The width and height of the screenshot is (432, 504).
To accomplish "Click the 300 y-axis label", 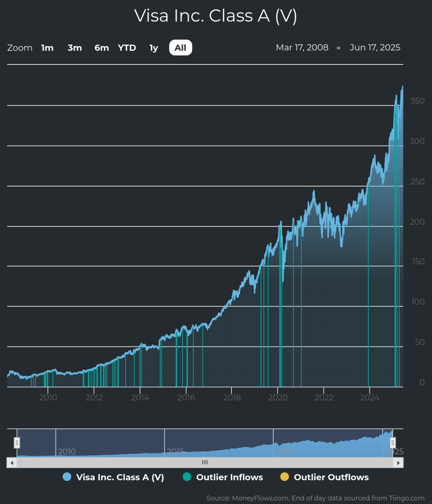I will pyautogui.click(x=417, y=141).
